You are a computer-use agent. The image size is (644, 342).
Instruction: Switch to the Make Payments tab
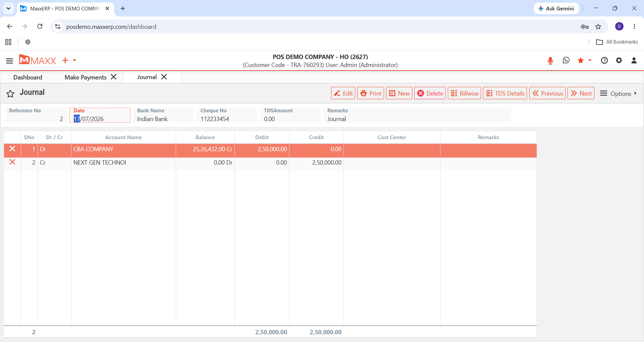[x=86, y=77]
